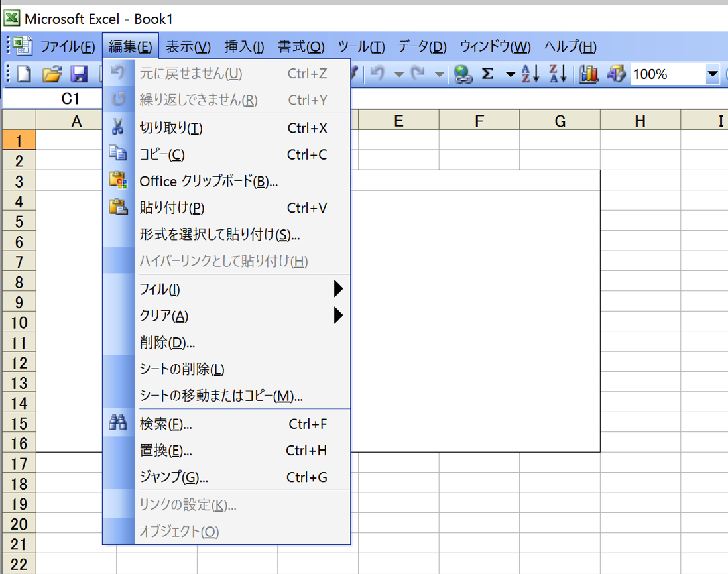
Task: Click the Redo toolbar arrow icon
Action: point(418,74)
